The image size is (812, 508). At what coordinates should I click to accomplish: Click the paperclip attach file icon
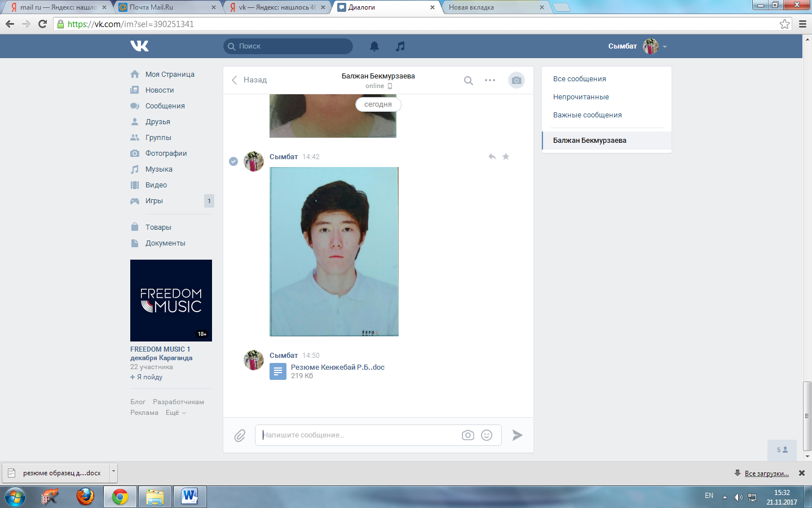coord(240,435)
